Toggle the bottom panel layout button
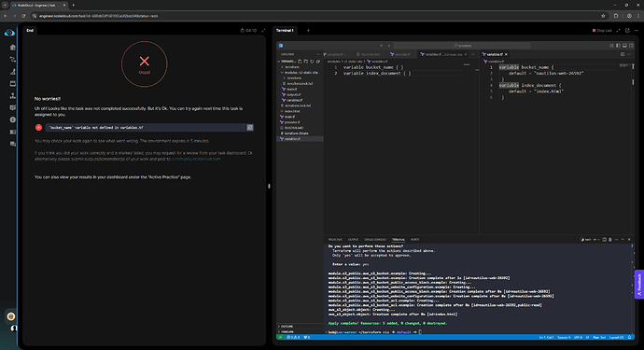 pos(624,46)
